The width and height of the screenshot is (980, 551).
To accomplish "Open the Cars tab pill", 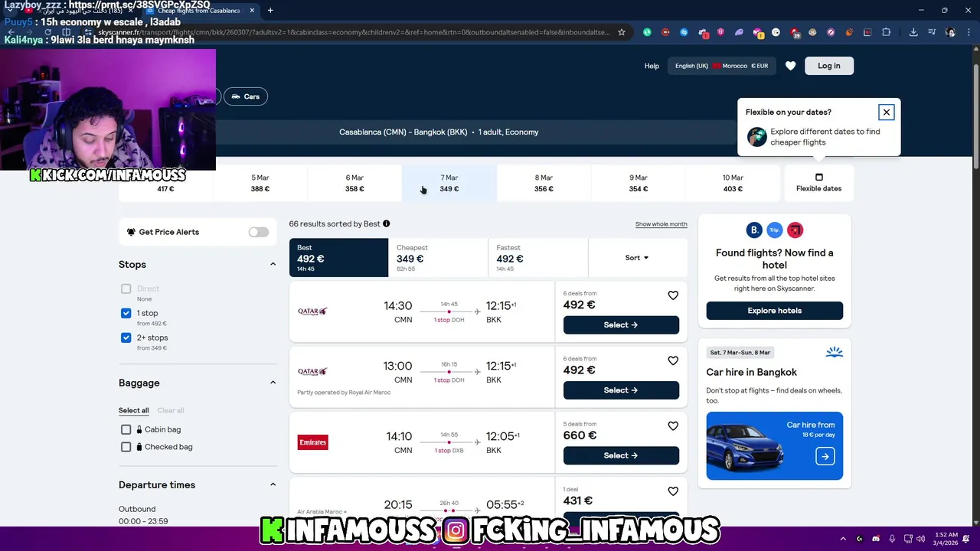I will (245, 96).
